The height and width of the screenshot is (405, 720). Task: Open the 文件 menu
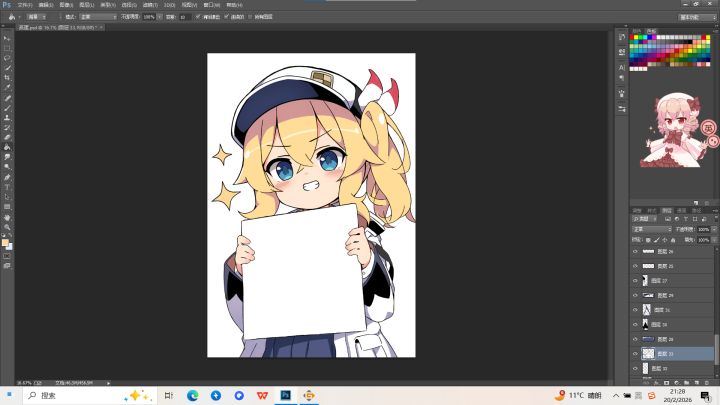[x=25, y=5]
